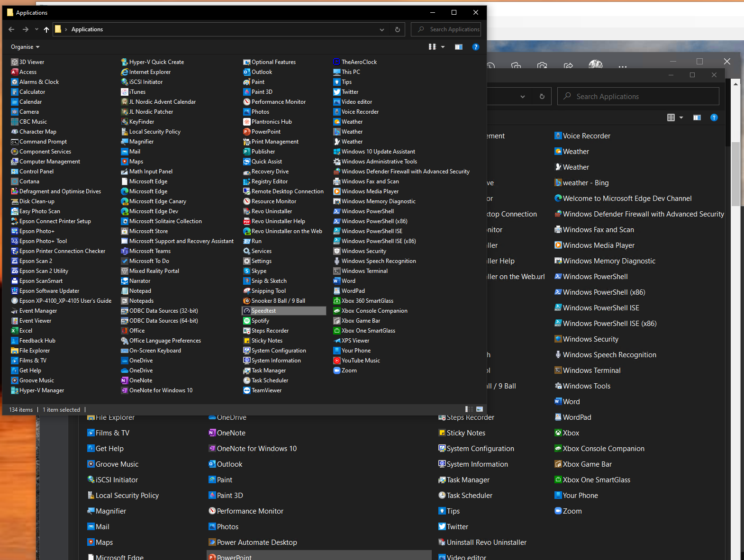This screenshot has width=744, height=560.
Task: Go back using the left arrow button
Action: pos(11,29)
